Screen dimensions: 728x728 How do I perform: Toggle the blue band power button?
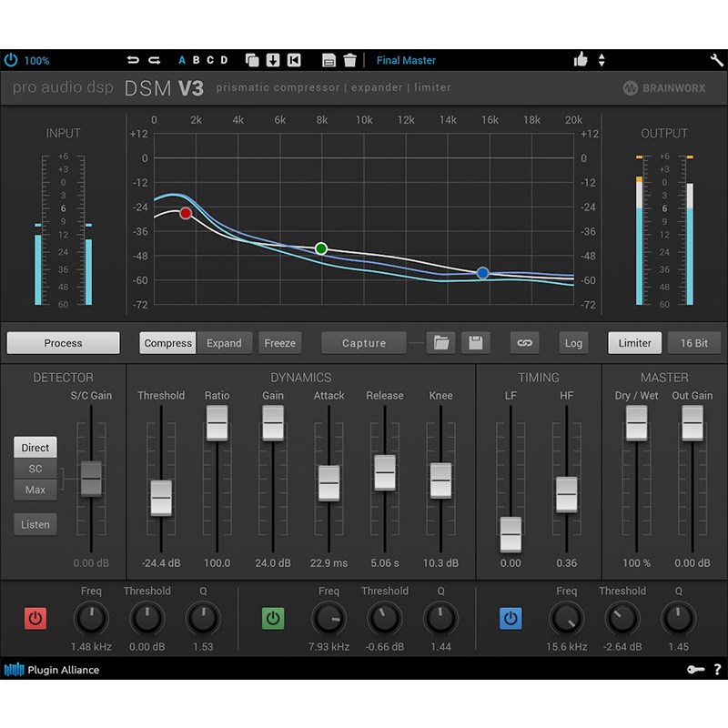[x=511, y=619]
